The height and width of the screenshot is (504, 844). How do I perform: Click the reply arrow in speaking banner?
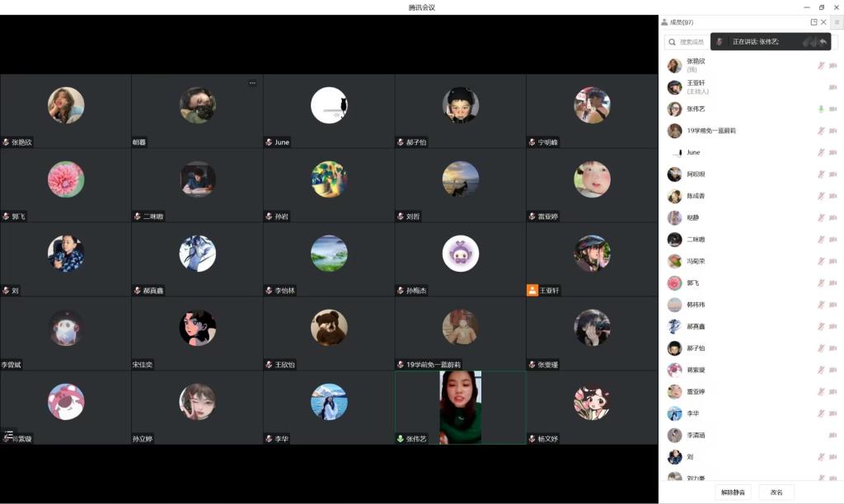pos(823,42)
